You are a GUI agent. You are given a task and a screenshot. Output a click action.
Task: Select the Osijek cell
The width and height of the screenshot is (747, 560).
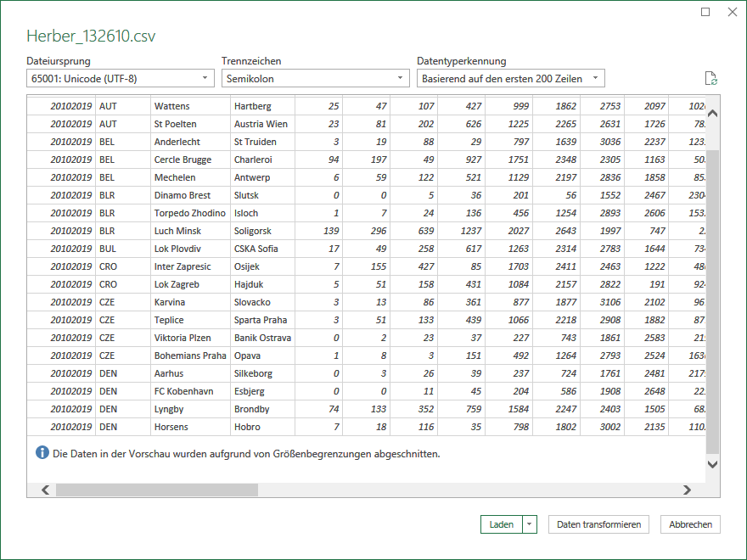[262, 266]
